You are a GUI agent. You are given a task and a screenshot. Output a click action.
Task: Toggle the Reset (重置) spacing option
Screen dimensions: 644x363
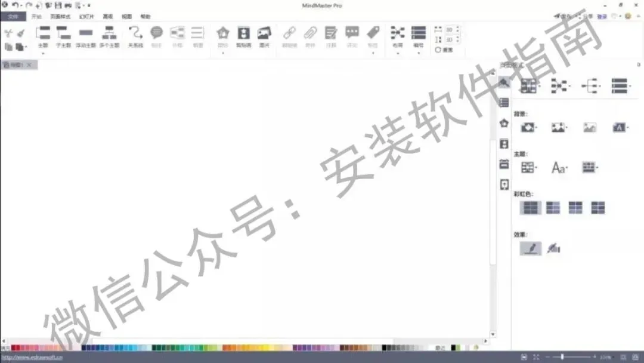(444, 50)
